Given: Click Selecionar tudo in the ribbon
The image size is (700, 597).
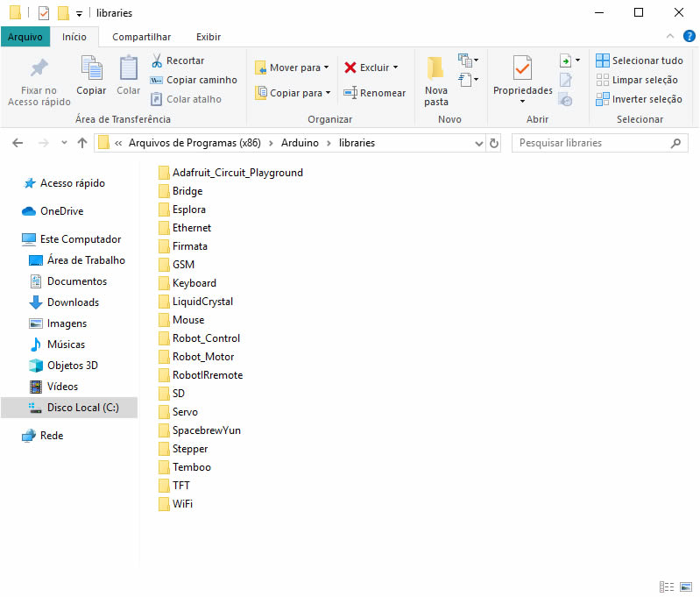Looking at the screenshot, I should point(640,60).
